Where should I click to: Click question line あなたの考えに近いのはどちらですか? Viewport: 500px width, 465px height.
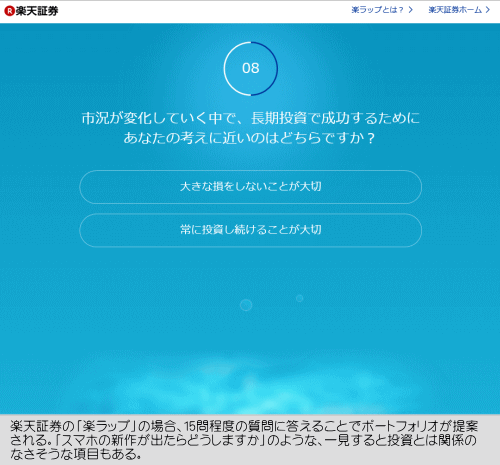[x=249, y=138]
